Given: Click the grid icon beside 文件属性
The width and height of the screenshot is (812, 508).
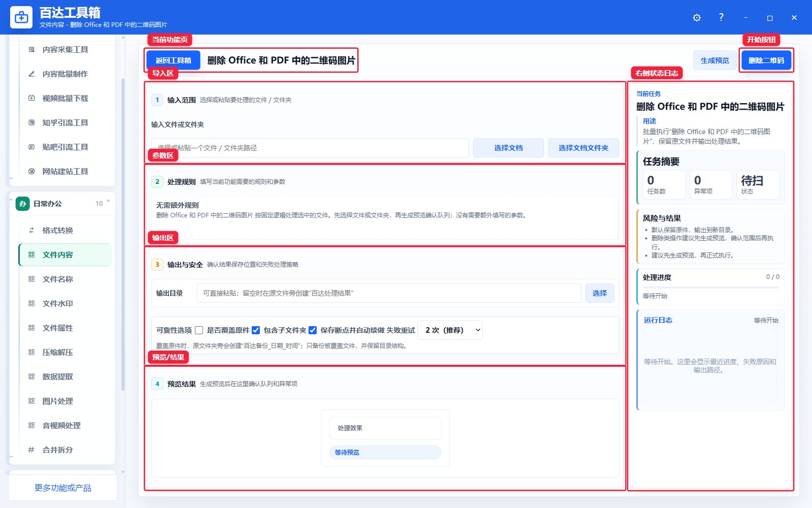Looking at the screenshot, I should tap(31, 328).
